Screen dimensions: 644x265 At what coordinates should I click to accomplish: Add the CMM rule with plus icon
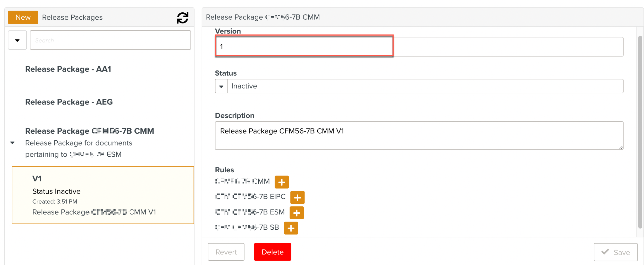(x=282, y=182)
